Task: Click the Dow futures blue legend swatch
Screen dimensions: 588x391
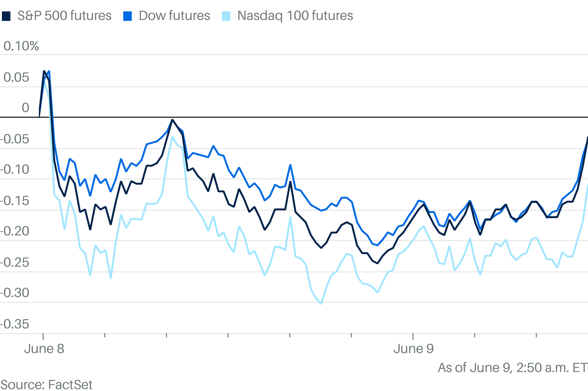Action: [127, 16]
